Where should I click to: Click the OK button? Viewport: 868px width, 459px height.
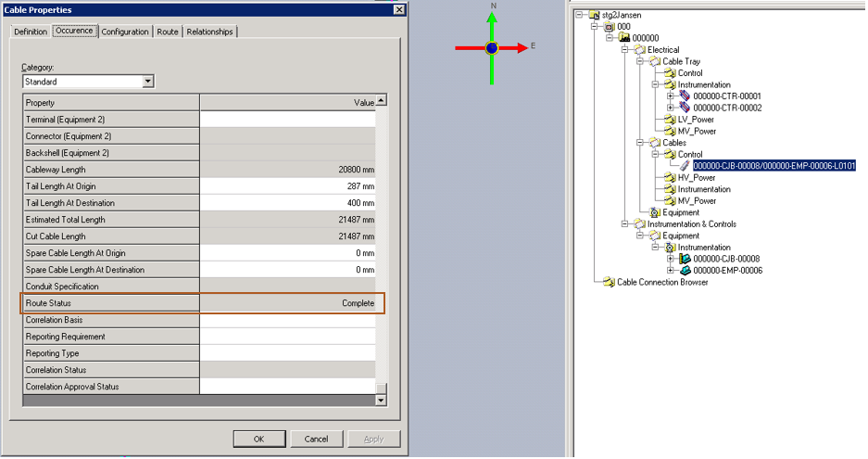[x=258, y=439]
